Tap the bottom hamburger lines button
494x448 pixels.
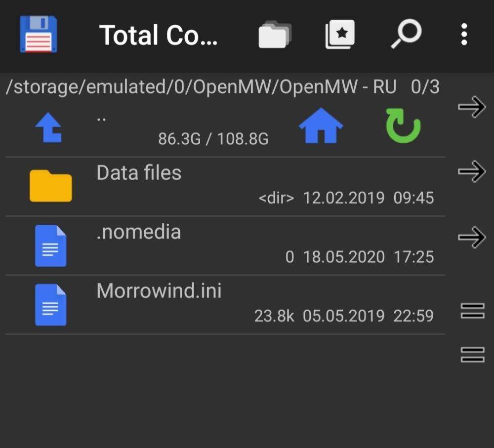[472, 355]
